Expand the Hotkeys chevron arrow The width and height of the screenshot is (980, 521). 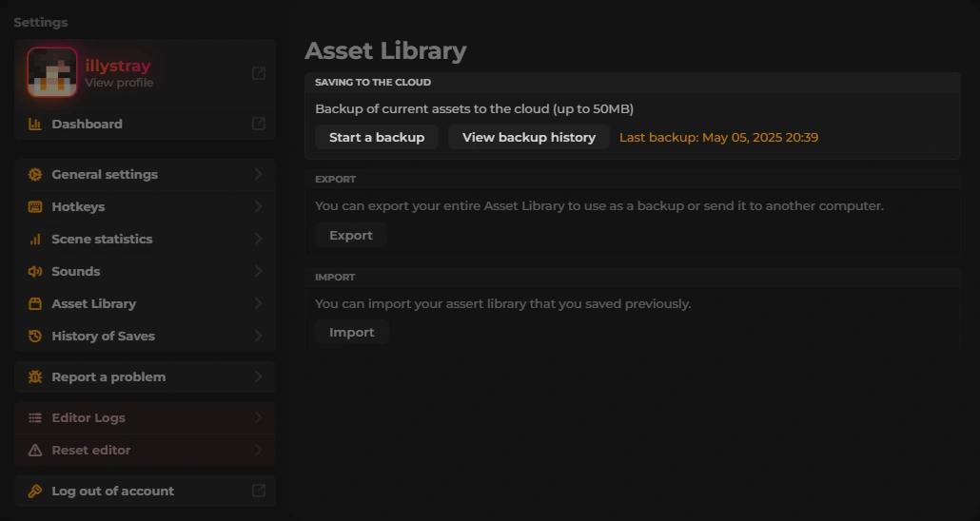(x=258, y=206)
